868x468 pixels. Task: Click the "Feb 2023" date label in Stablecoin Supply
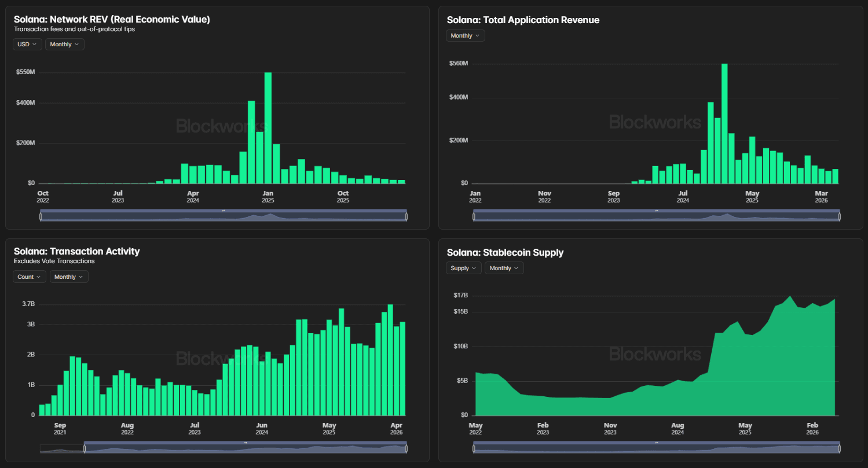tap(543, 429)
